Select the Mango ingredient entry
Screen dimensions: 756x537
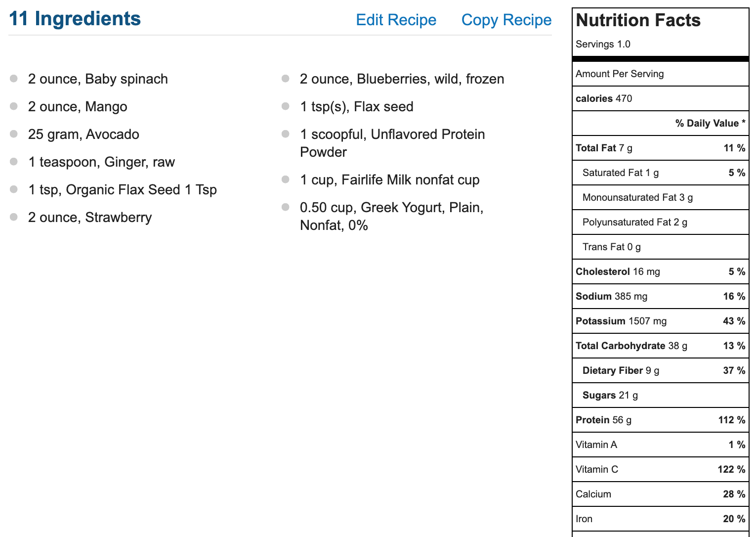[x=78, y=107]
